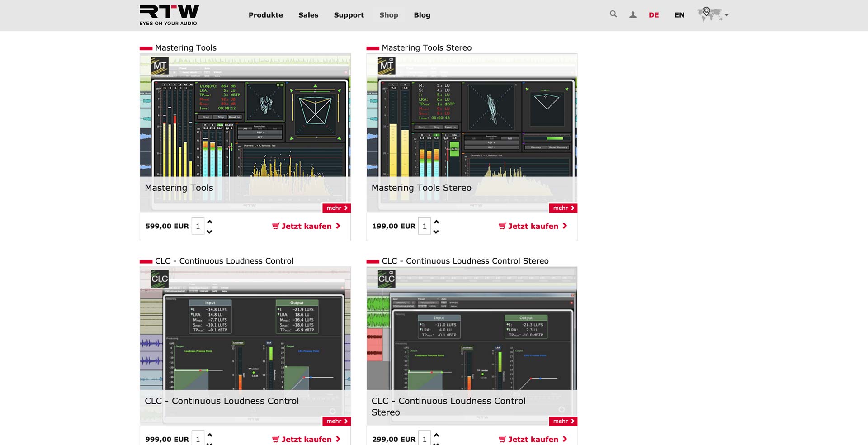
Task: Open the Sales menu
Action: tap(308, 15)
